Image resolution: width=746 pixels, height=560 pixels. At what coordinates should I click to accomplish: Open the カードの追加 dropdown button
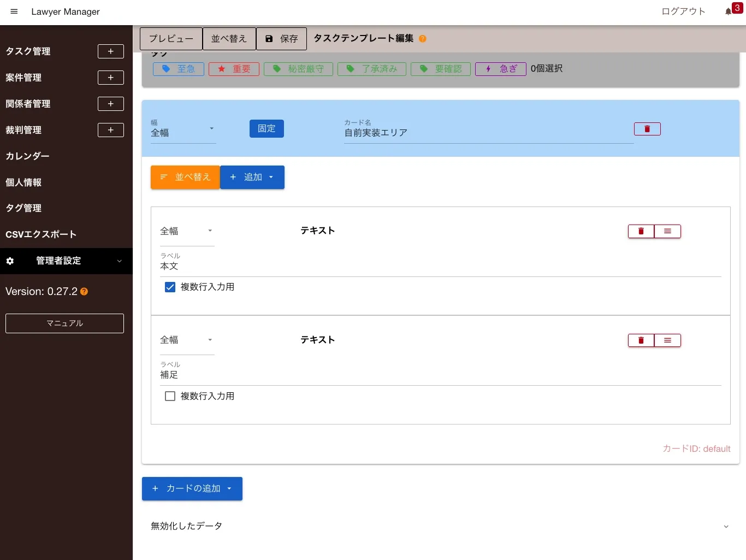tap(192, 488)
